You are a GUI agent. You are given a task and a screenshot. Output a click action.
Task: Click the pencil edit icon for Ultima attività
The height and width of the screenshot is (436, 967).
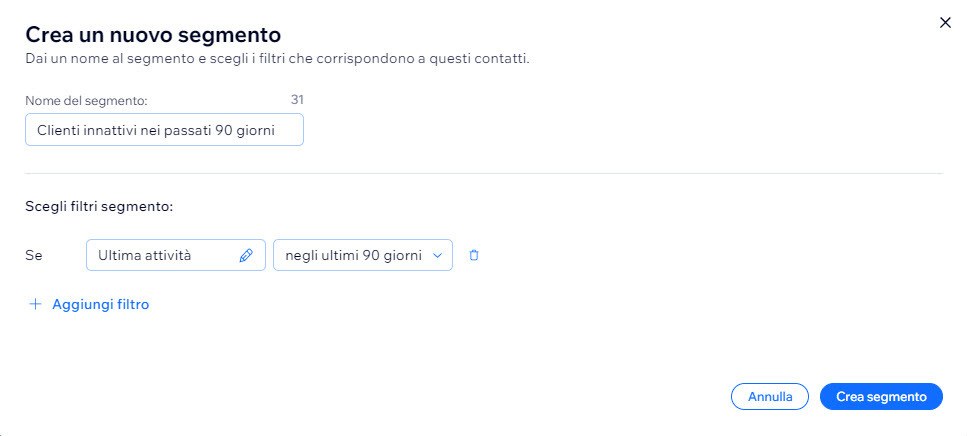click(246, 256)
